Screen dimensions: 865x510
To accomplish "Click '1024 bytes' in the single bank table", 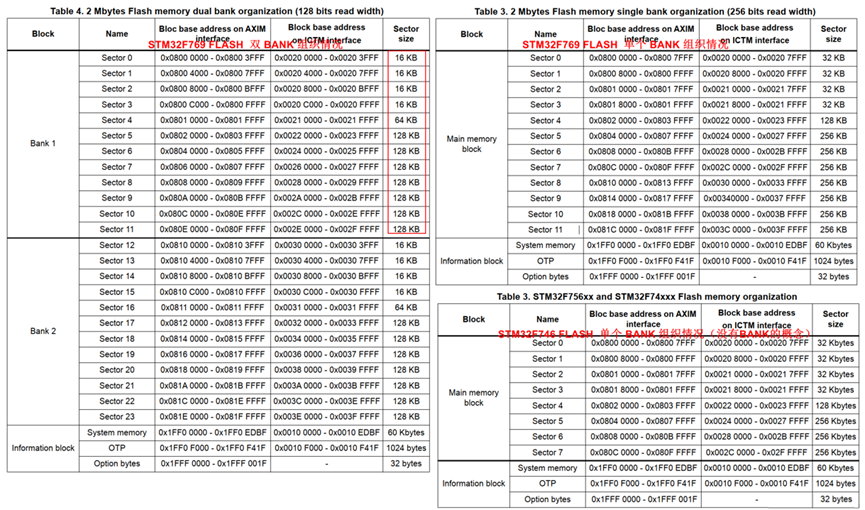I will 833,261.
